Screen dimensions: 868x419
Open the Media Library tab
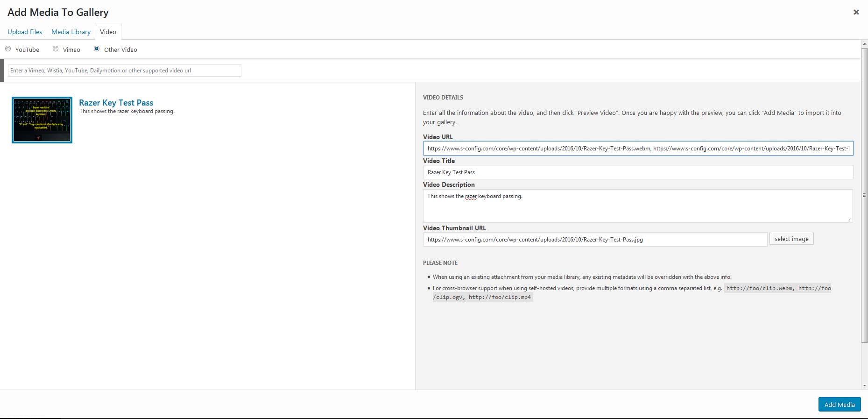(x=71, y=32)
